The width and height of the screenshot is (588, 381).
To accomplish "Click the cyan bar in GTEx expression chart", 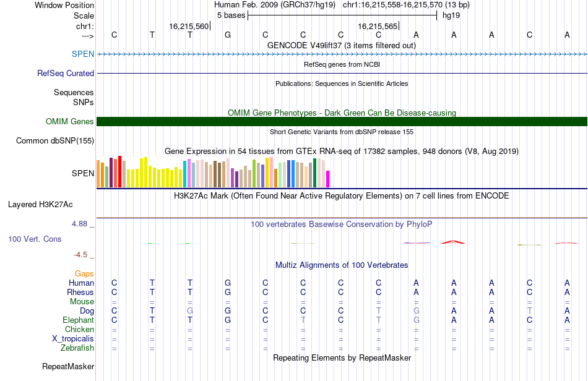I will click(x=185, y=174).
